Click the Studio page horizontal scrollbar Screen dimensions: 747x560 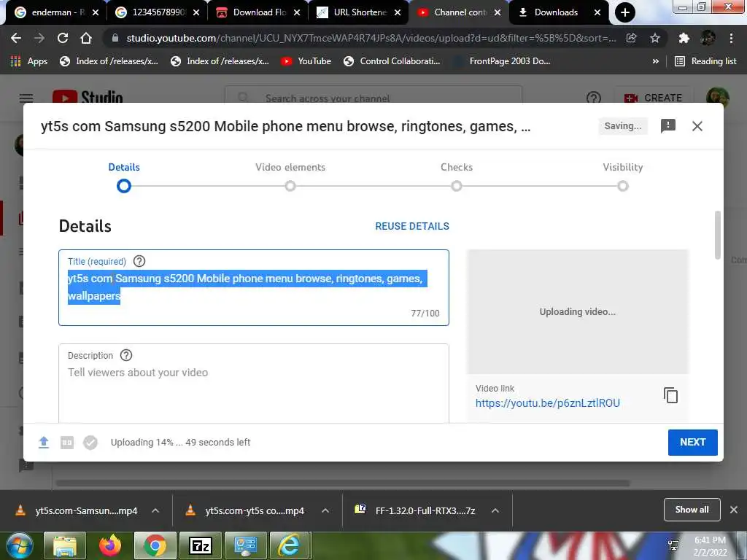(x=343, y=483)
